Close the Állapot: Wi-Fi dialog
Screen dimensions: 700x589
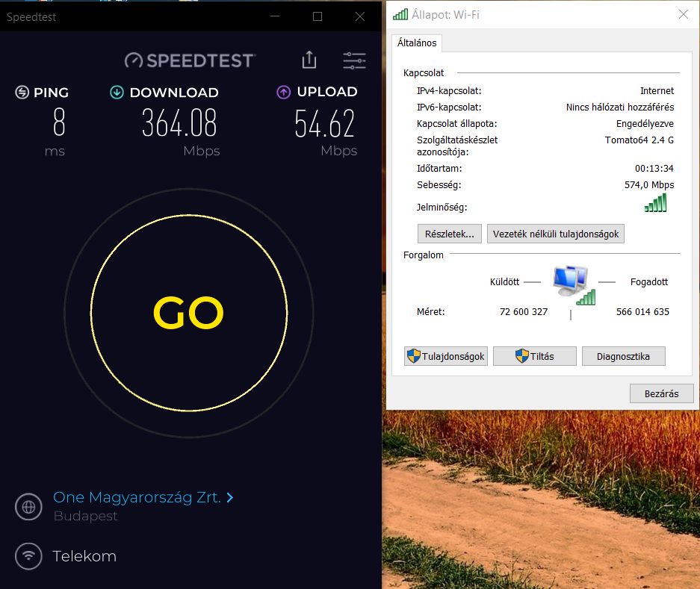tap(684, 15)
